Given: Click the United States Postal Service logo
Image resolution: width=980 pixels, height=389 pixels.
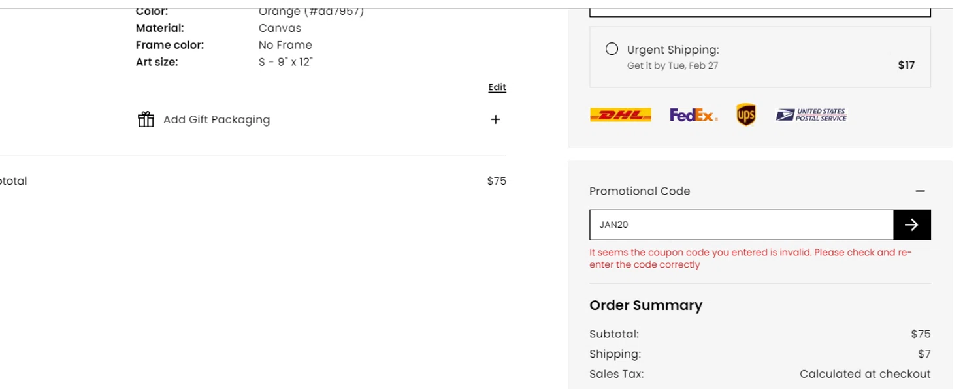Looking at the screenshot, I should click(x=811, y=115).
